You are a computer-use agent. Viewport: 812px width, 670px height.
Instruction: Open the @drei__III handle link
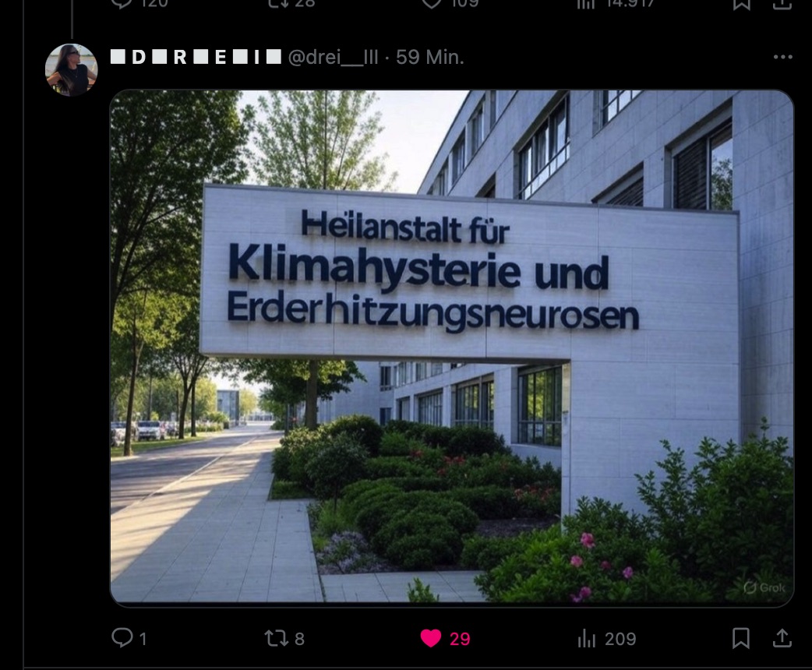[333, 57]
